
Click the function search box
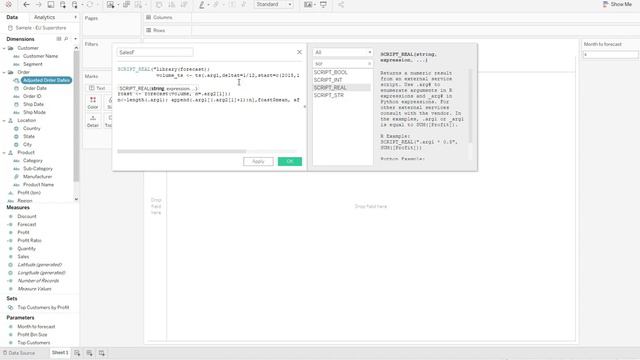click(342, 64)
